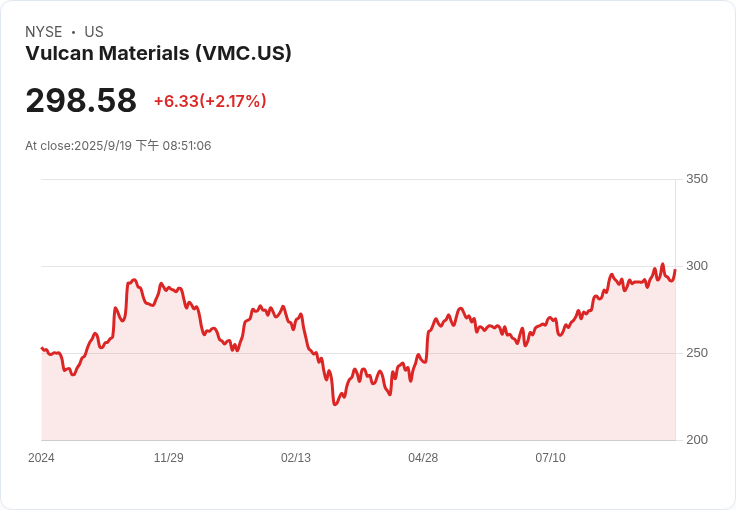Click the 04/28 x-axis date label
Image resolution: width=736 pixels, height=510 pixels.
point(423,458)
